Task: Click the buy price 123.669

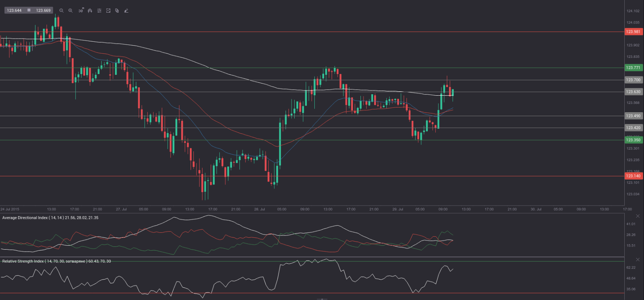Action: (x=43, y=10)
